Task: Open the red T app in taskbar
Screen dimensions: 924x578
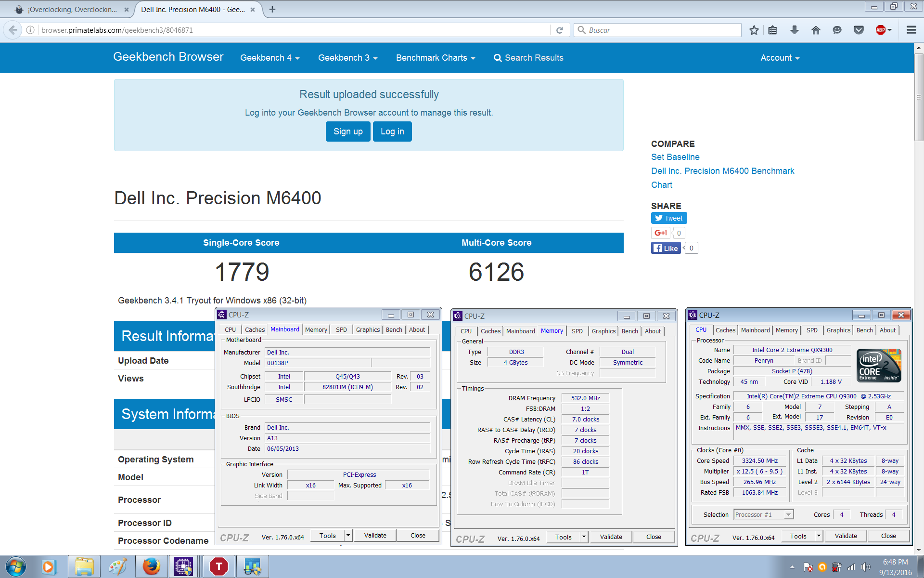Action: (x=219, y=566)
